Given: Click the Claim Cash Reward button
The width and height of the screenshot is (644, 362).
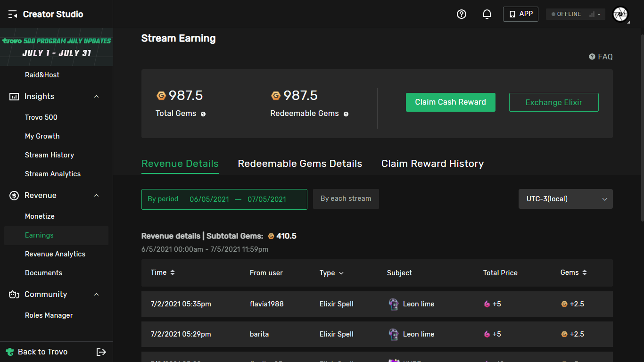Looking at the screenshot, I should click(x=450, y=102).
